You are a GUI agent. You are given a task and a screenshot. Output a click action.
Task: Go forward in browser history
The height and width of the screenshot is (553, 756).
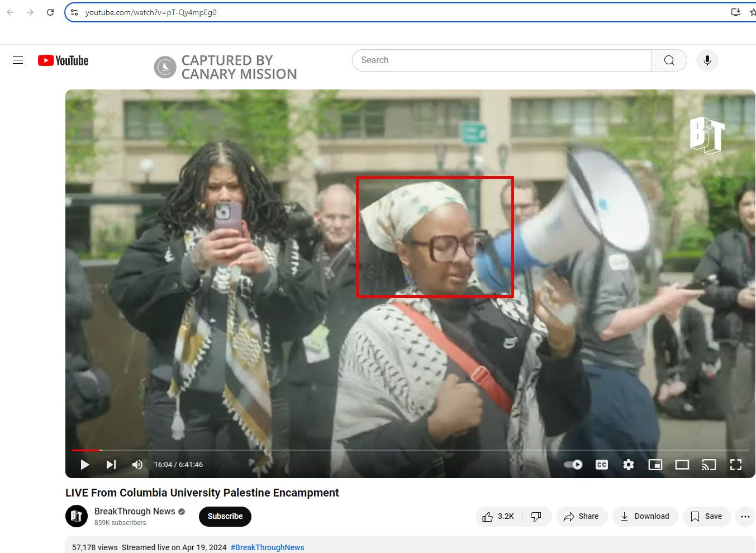click(30, 12)
